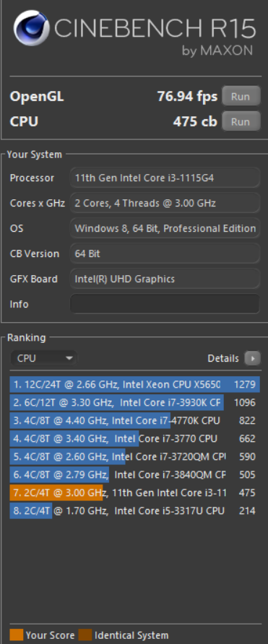268x644 pixels.
Task: Click the Details label in Ranking
Action: [x=223, y=359]
